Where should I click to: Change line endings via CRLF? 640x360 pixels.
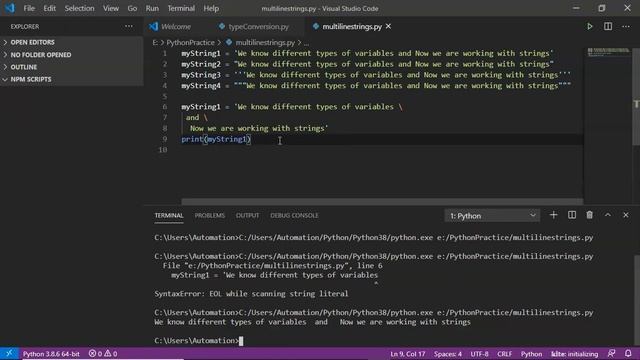tap(504, 354)
